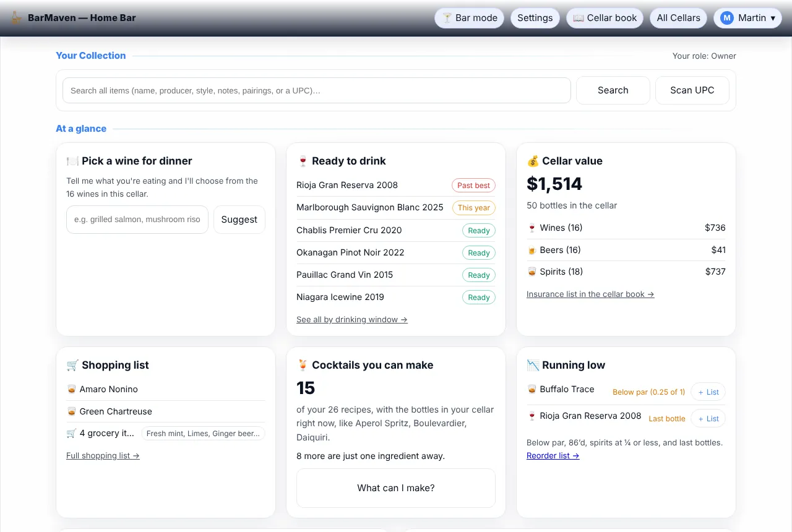The image size is (792, 532).
Task: Click the cocktail icon beside Cocktails you can make
Action: coord(303,365)
